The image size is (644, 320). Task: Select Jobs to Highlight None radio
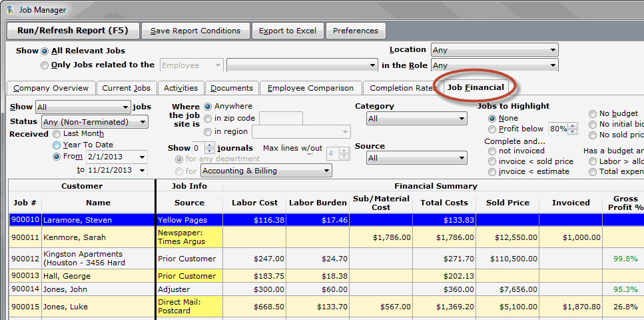(x=492, y=119)
